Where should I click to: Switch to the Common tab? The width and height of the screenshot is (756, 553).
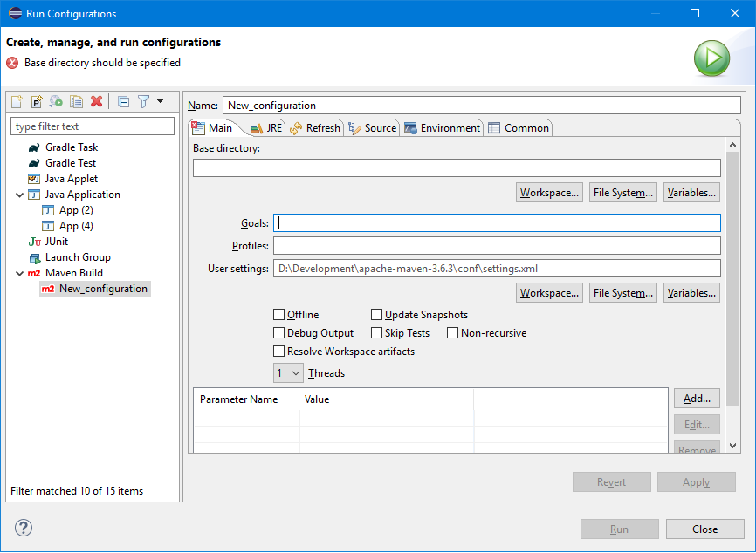pyautogui.click(x=519, y=128)
